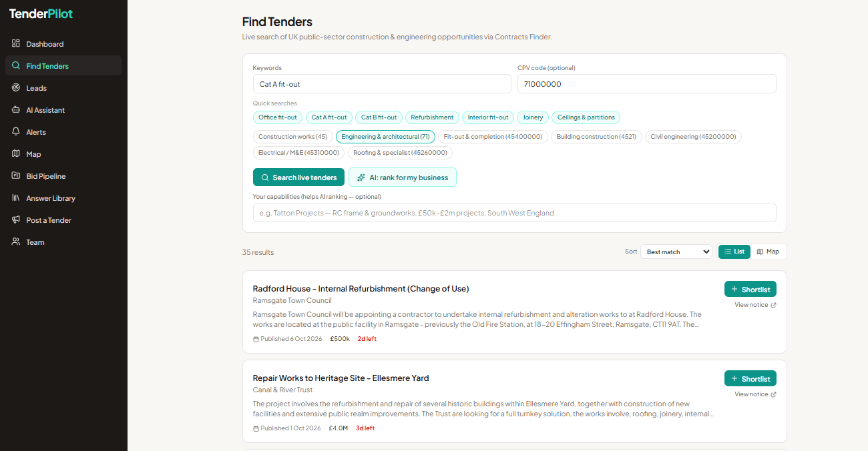Go to Leads page
868x451 pixels.
pos(63,88)
